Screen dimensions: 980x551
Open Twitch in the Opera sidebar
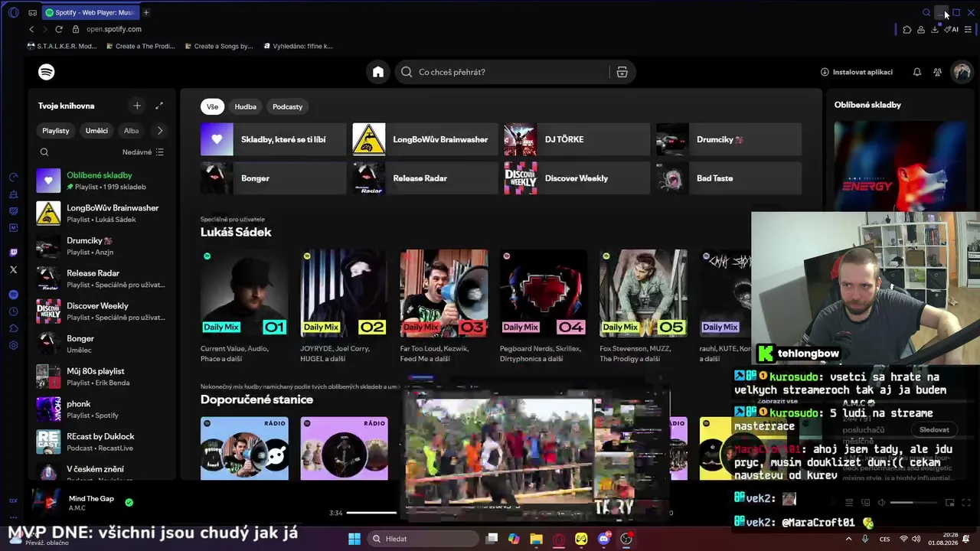pyautogui.click(x=13, y=253)
